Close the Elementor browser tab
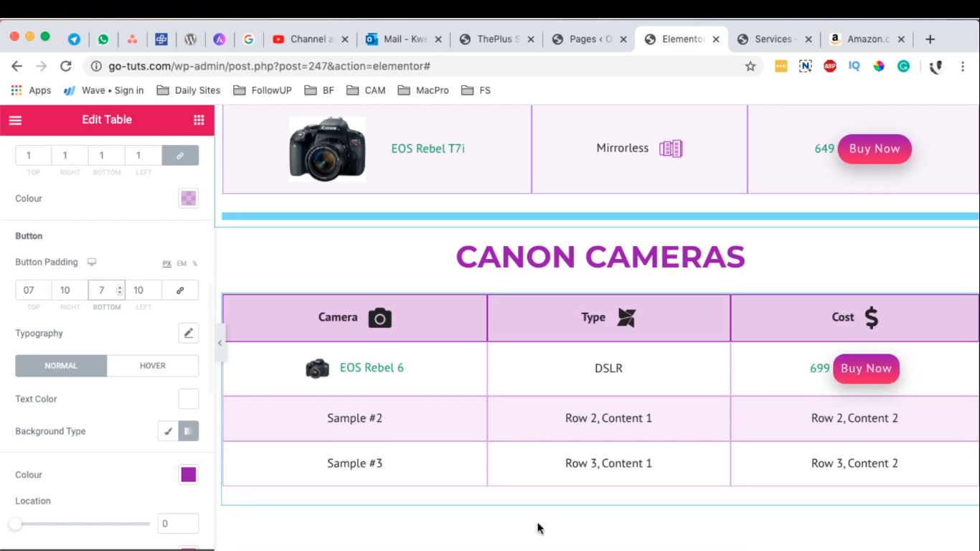 pyautogui.click(x=716, y=39)
